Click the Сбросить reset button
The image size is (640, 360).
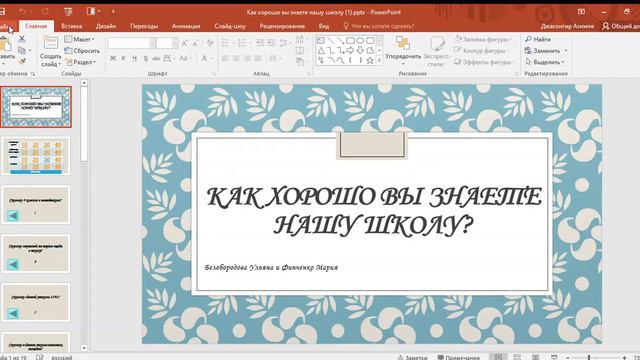click(x=82, y=51)
